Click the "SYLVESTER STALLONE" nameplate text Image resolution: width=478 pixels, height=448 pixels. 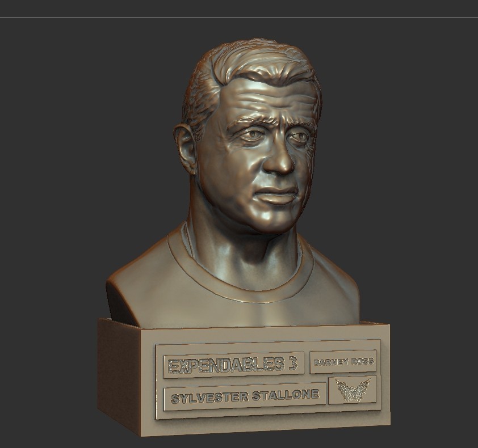245,396
